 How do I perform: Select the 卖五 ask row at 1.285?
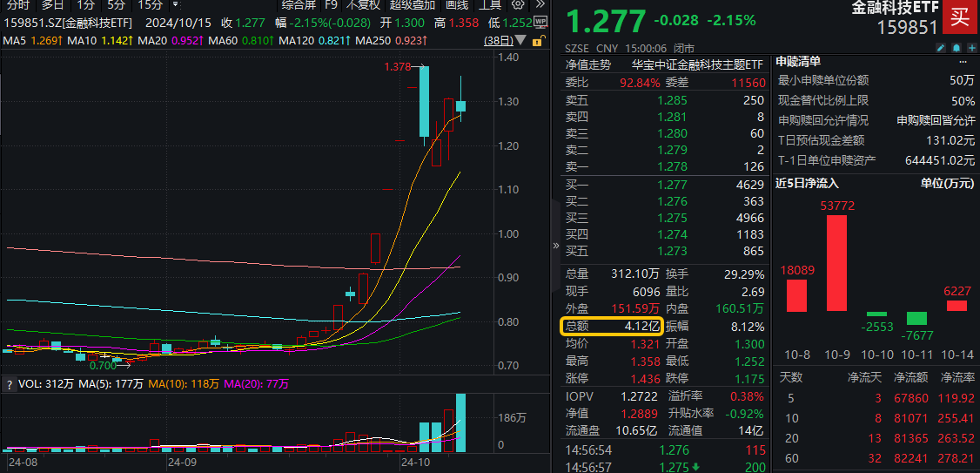coord(665,100)
